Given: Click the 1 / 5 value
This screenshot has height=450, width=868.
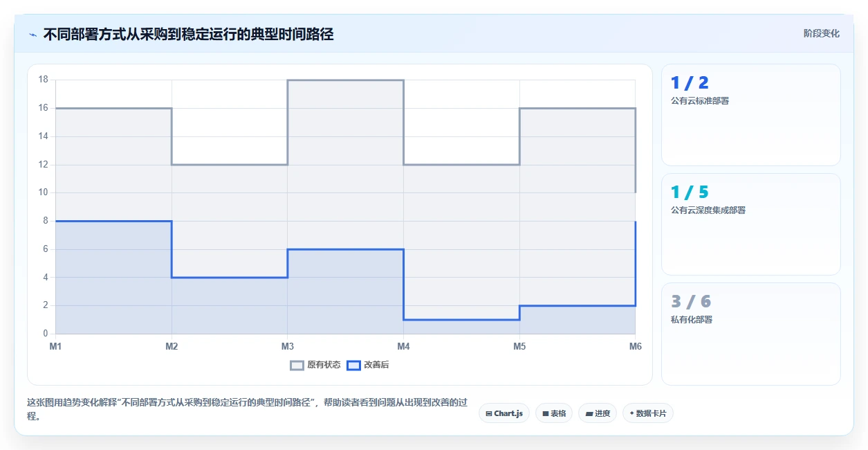Looking at the screenshot, I should (690, 192).
